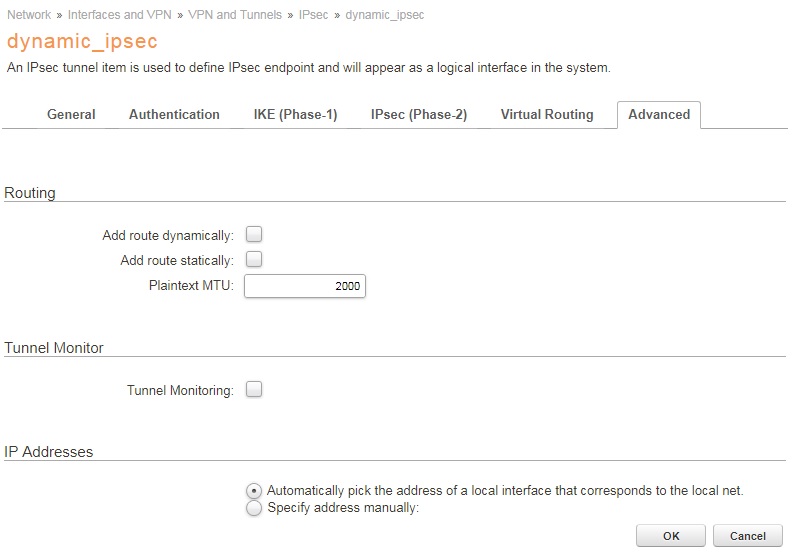Open Interfaces and VPN breadcrumb link
The height and width of the screenshot is (556, 801).
click(x=120, y=16)
